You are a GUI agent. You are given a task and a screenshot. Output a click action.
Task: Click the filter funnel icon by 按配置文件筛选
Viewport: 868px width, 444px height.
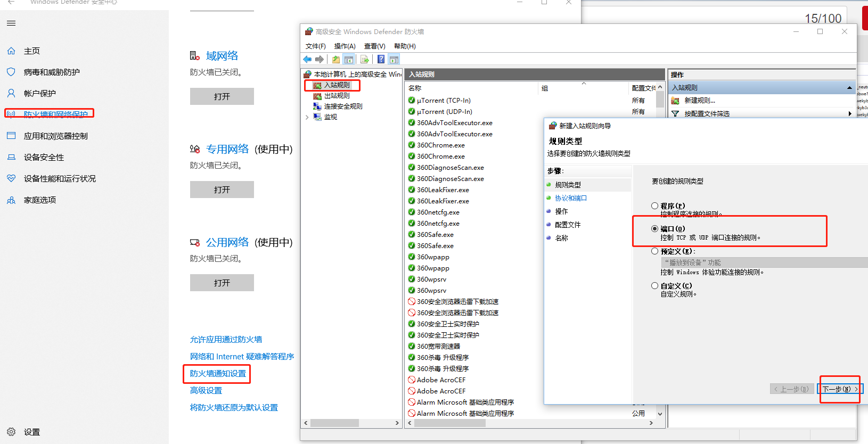coord(675,114)
